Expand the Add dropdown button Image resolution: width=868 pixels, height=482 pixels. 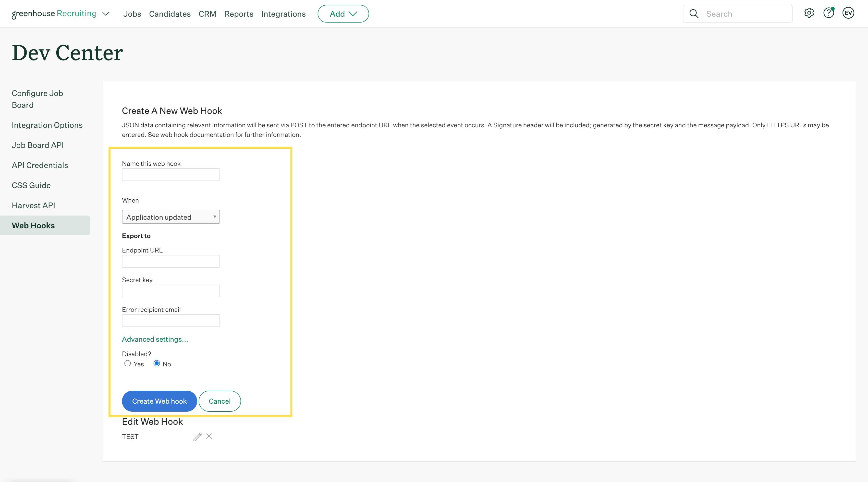coord(343,14)
